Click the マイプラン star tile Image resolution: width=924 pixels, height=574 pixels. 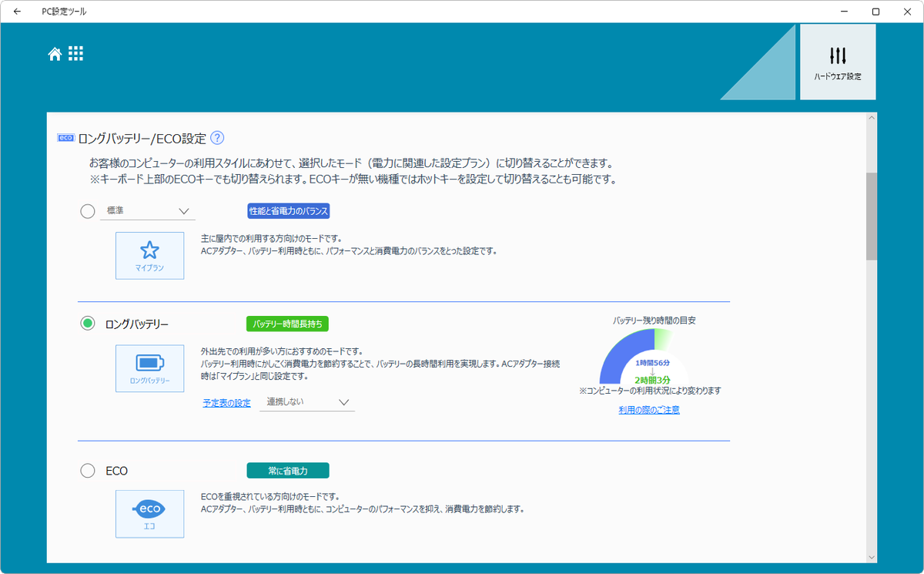click(x=149, y=256)
